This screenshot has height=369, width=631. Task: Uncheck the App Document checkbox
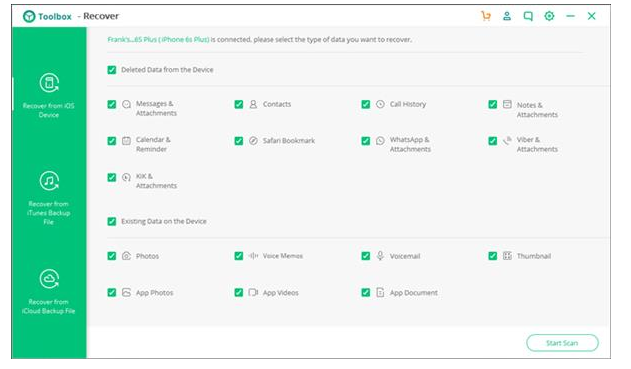click(x=366, y=293)
